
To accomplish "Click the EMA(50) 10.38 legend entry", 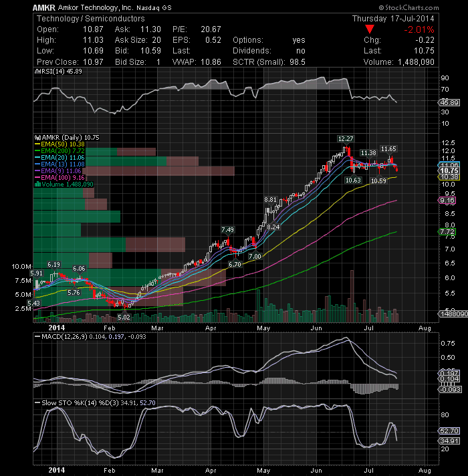I will 60,144.
